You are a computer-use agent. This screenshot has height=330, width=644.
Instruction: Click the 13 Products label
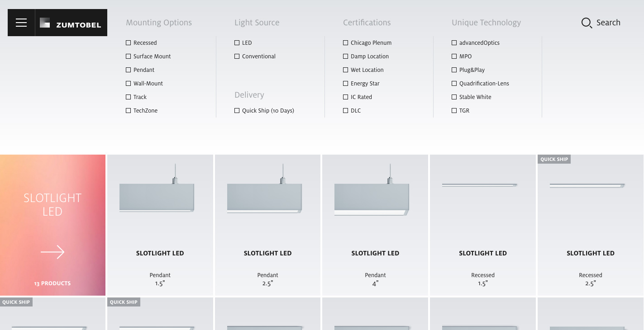52,283
